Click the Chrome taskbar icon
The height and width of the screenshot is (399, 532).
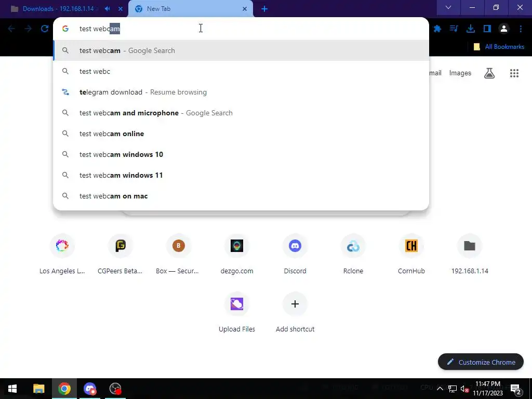(x=64, y=389)
